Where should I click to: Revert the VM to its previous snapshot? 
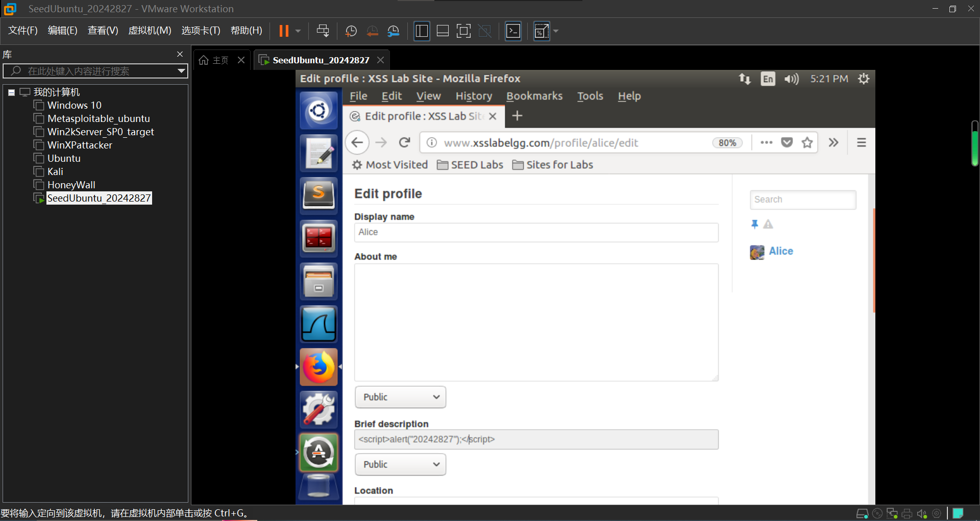373,31
